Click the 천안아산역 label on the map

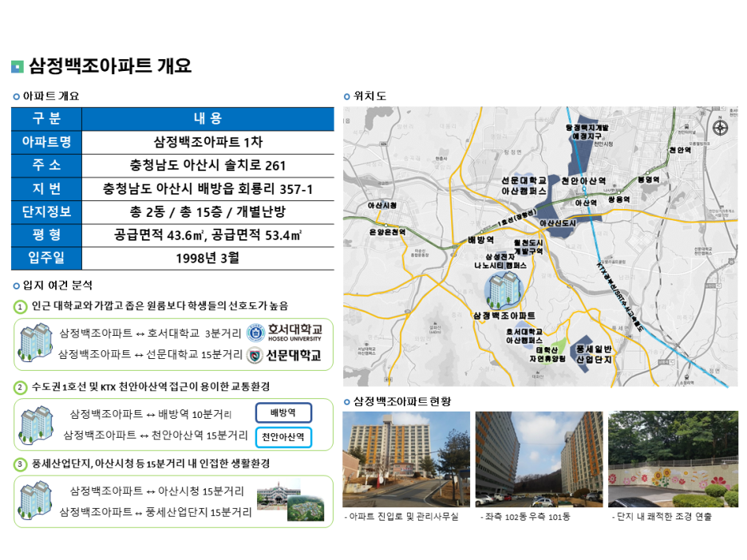pos(583,181)
